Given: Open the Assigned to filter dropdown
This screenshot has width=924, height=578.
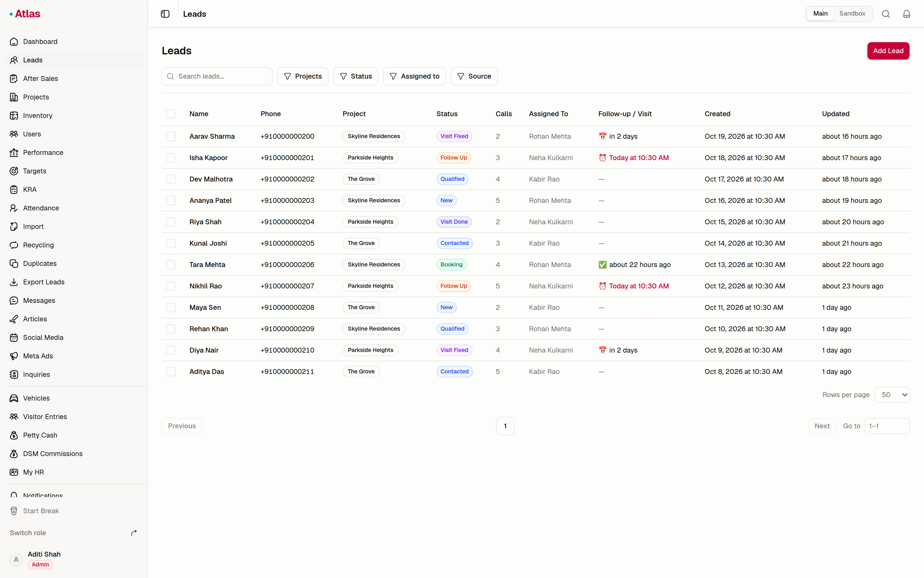Looking at the screenshot, I should (414, 77).
